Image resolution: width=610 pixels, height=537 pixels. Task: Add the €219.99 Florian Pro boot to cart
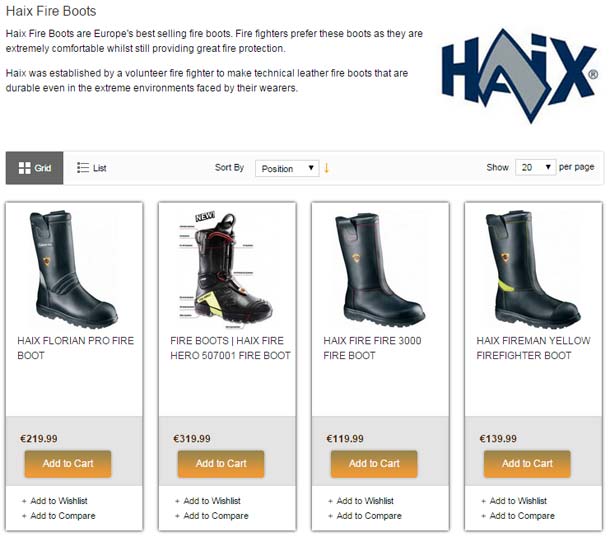(68, 464)
